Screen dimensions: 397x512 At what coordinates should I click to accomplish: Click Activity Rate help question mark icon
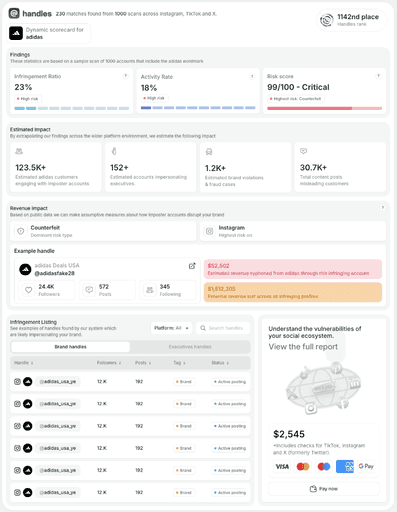[x=252, y=76]
